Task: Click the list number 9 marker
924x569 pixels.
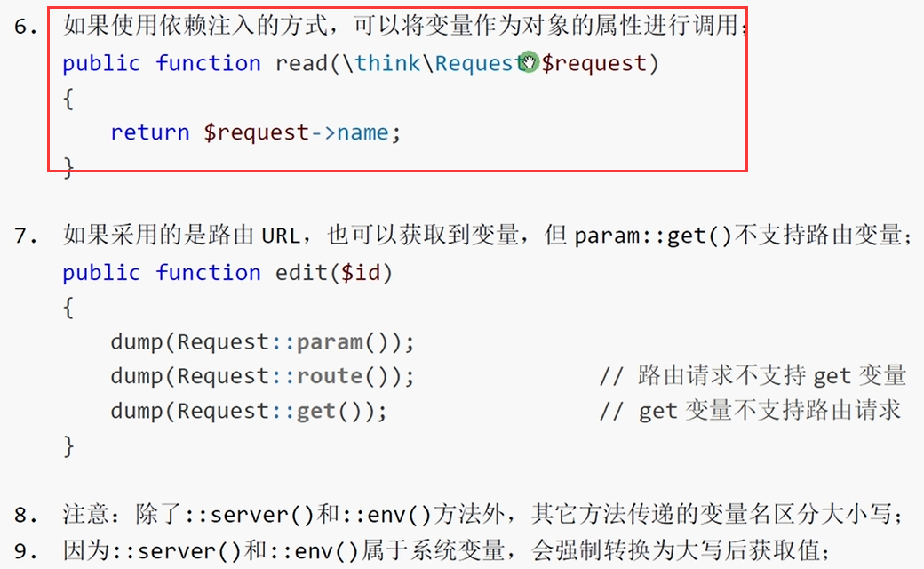Action: tap(26, 551)
